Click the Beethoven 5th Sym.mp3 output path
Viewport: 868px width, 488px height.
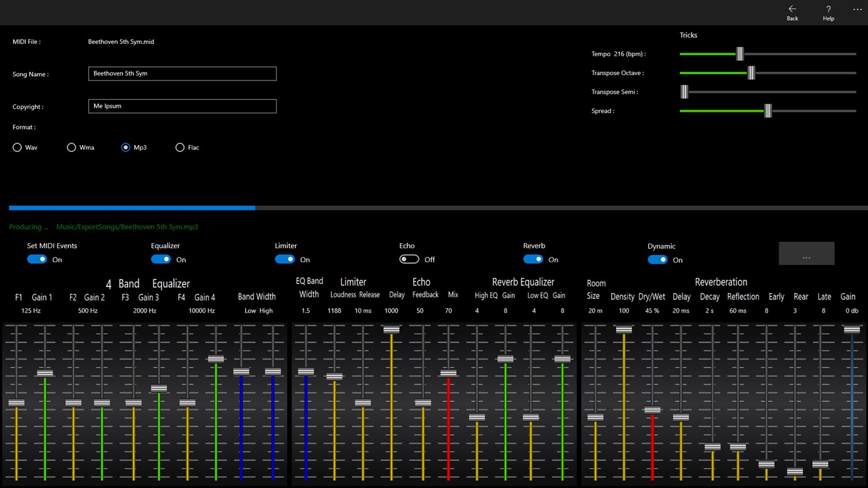point(127,226)
